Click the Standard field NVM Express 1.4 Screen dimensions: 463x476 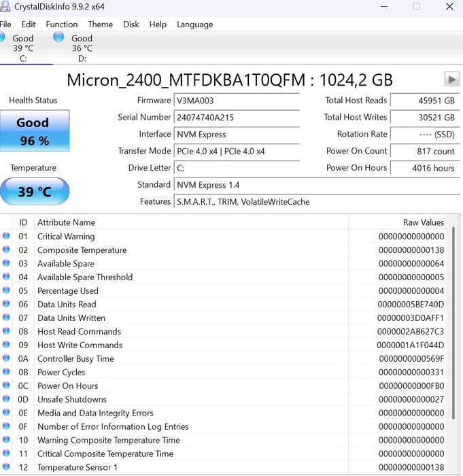click(x=317, y=185)
